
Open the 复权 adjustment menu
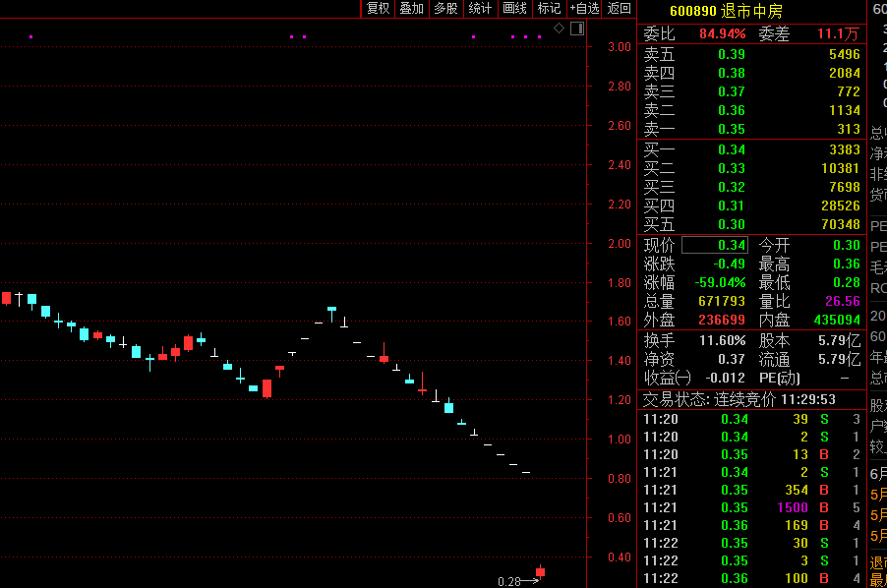coord(378,9)
